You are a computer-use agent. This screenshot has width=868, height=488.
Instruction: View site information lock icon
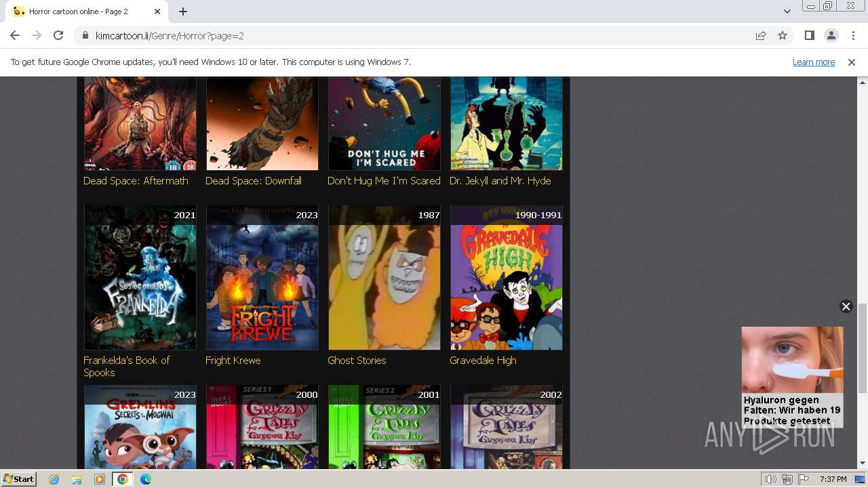[x=85, y=36]
